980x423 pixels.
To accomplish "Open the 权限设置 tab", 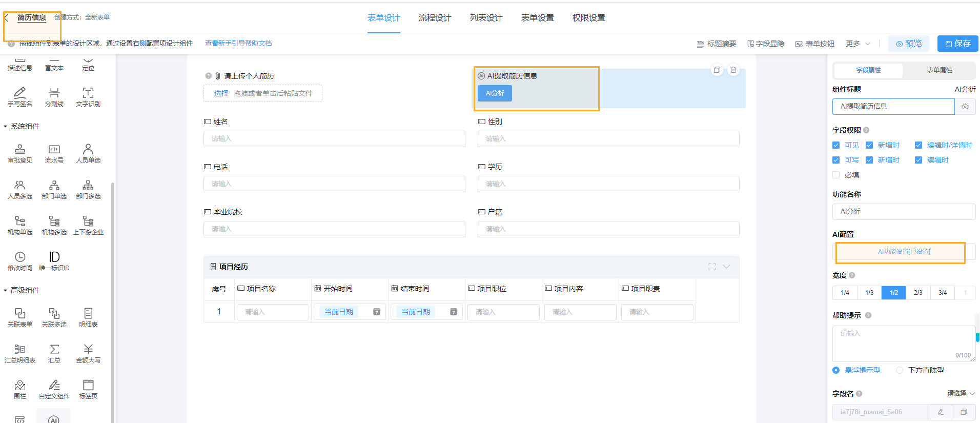I will click(x=589, y=18).
